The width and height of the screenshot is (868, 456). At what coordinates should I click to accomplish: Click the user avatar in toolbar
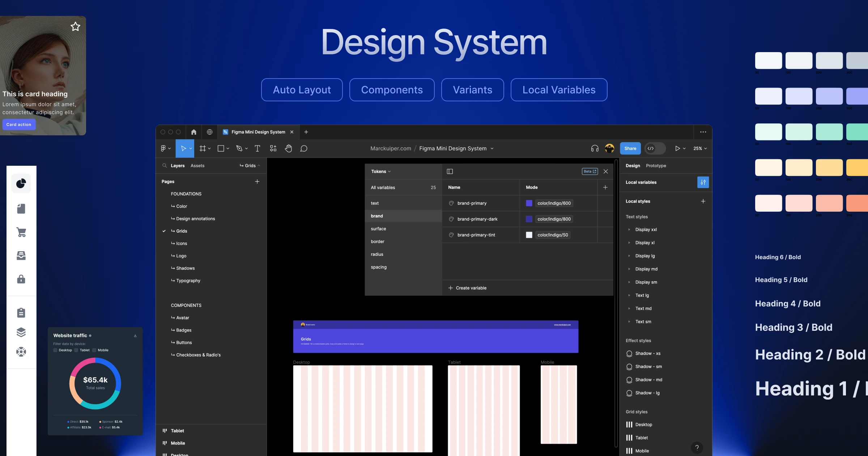coord(609,148)
